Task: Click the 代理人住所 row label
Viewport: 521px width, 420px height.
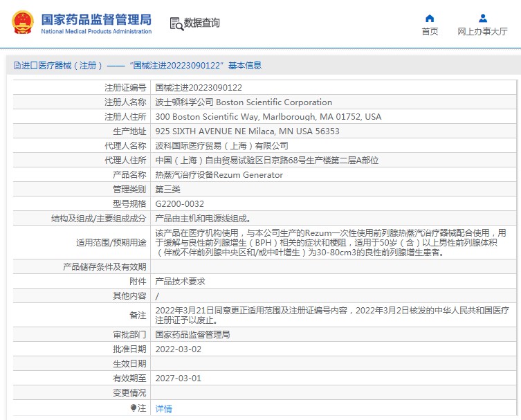Action: [x=125, y=161]
